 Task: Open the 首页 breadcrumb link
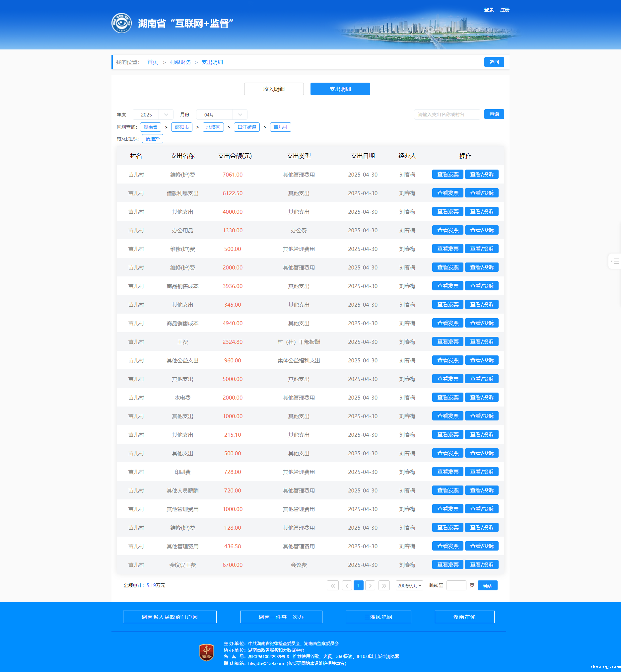coord(153,62)
